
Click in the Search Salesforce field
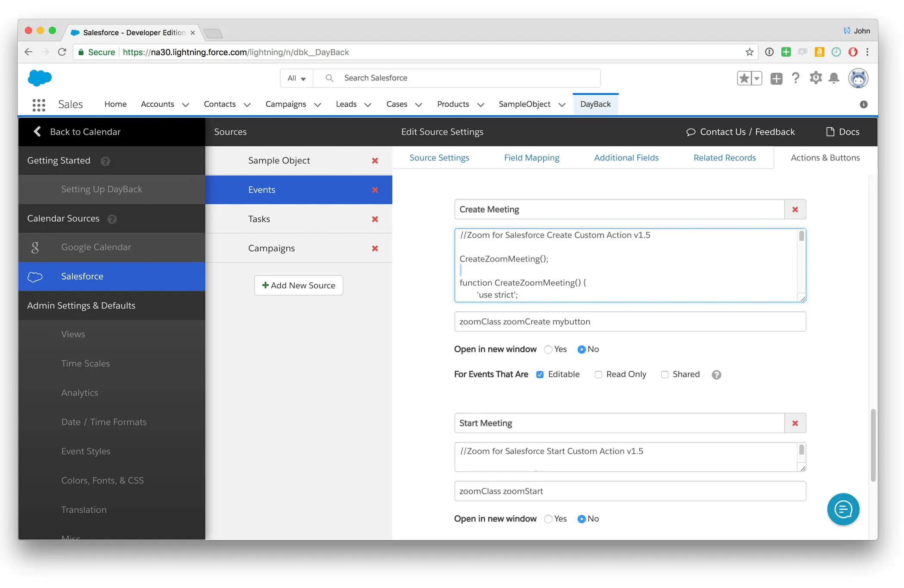456,78
